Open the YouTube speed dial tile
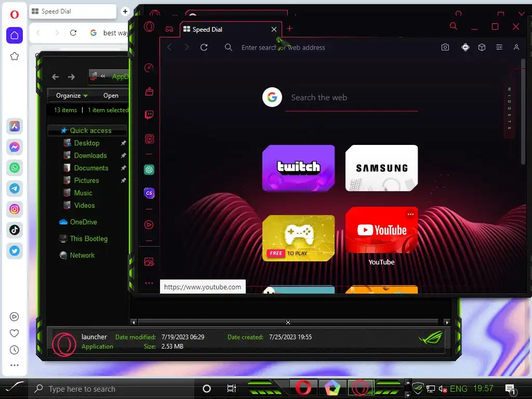Viewport: 532px width, 399px height. 382,230
